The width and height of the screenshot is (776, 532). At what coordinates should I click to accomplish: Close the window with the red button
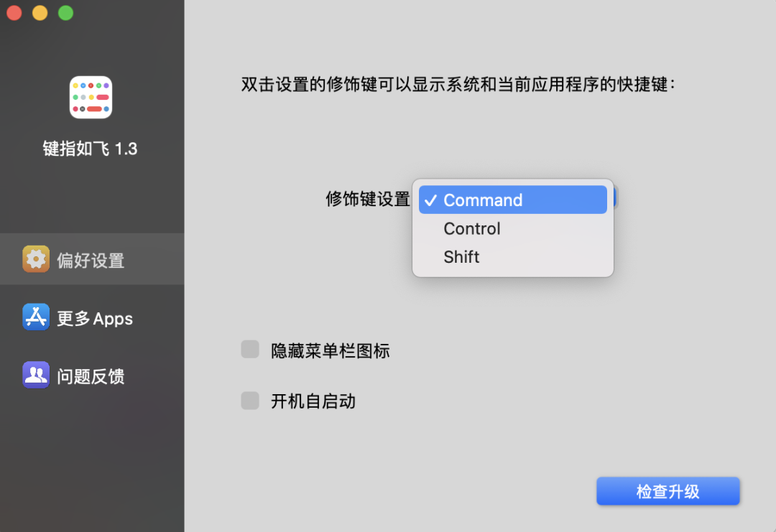click(x=14, y=13)
